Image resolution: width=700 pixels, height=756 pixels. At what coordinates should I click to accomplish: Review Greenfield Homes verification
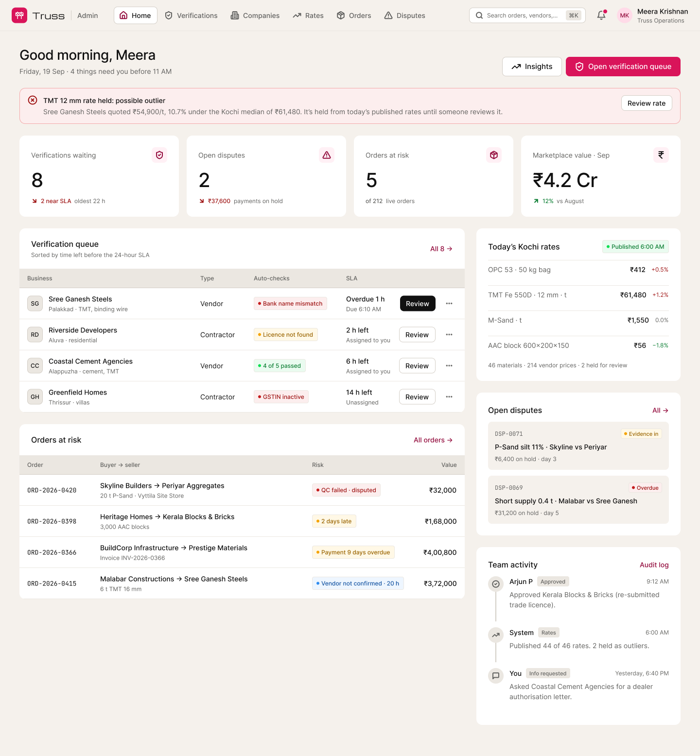pos(417,397)
